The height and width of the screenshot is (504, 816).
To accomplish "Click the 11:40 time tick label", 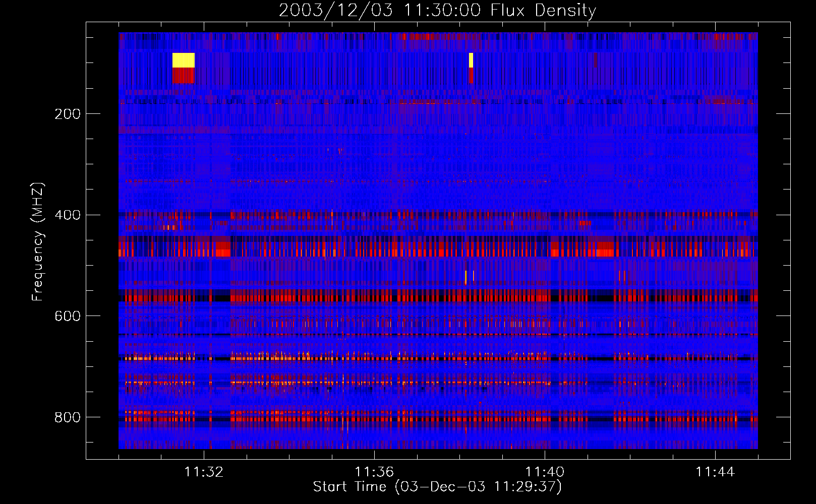I will (545, 472).
